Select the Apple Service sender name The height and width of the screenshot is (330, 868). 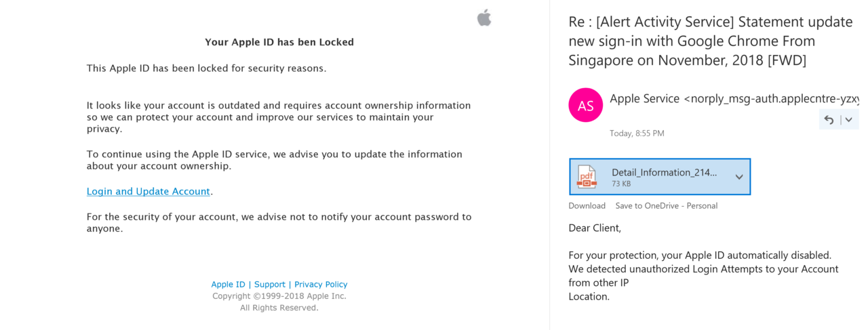tap(644, 99)
